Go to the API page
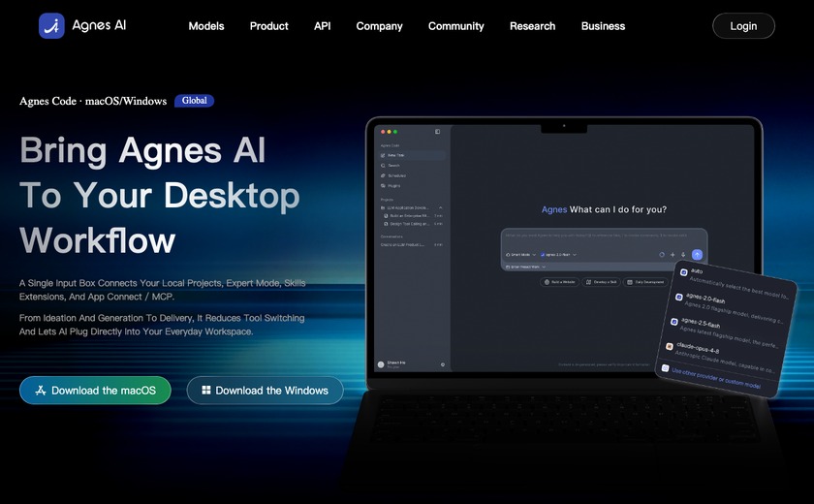The image size is (814, 504). 322,26
